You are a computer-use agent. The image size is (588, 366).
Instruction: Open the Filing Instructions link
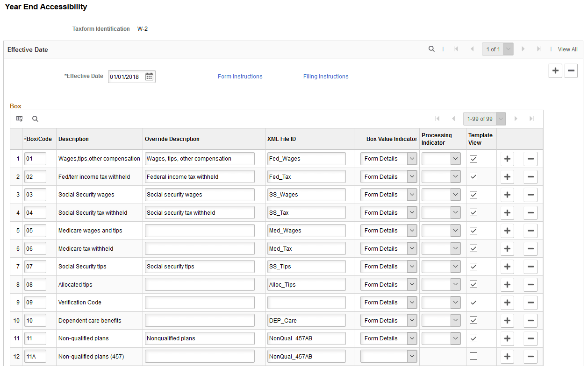326,77
